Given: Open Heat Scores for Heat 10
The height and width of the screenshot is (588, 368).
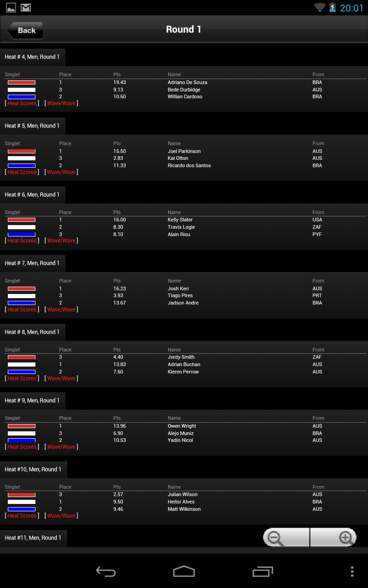Looking at the screenshot, I should pyautogui.click(x=22, y=516).
